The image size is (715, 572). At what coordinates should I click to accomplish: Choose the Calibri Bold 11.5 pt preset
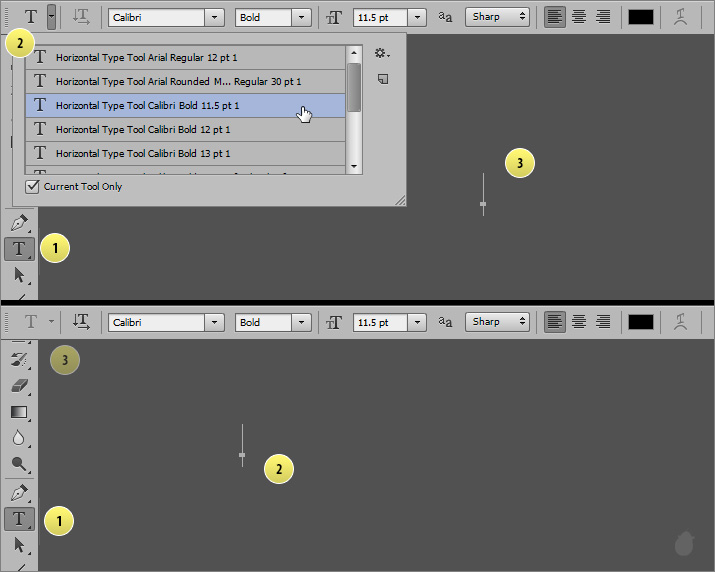(x=185, y=105)
